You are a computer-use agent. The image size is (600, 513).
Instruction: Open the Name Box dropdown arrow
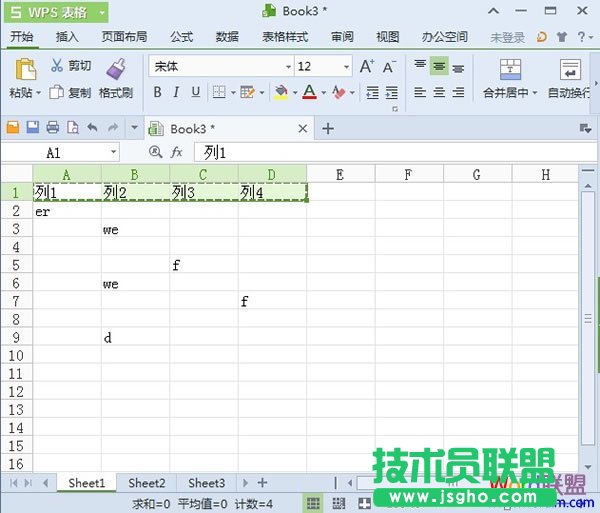pyautogui.click(x=114, y=152)
